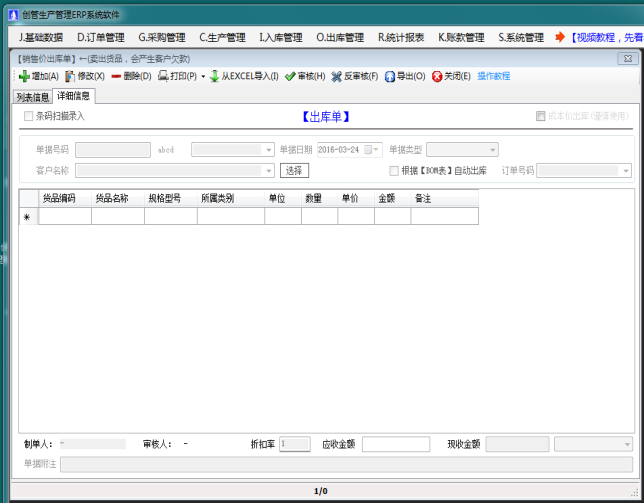Enable 条码扫描录入 checkbox
The height and width of the screenshot is (503, 644).
pos(29,116)
